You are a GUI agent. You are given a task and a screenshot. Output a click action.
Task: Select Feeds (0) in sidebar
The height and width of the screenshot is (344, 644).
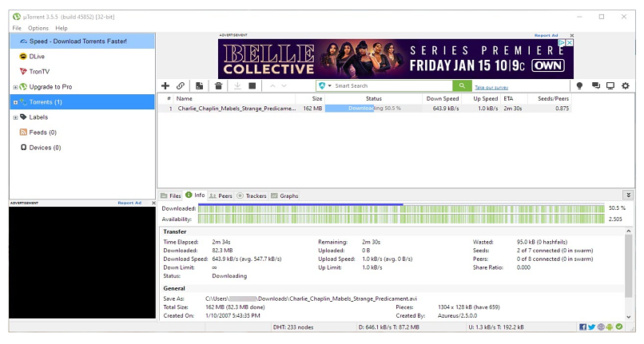click(x=42, y=132)
